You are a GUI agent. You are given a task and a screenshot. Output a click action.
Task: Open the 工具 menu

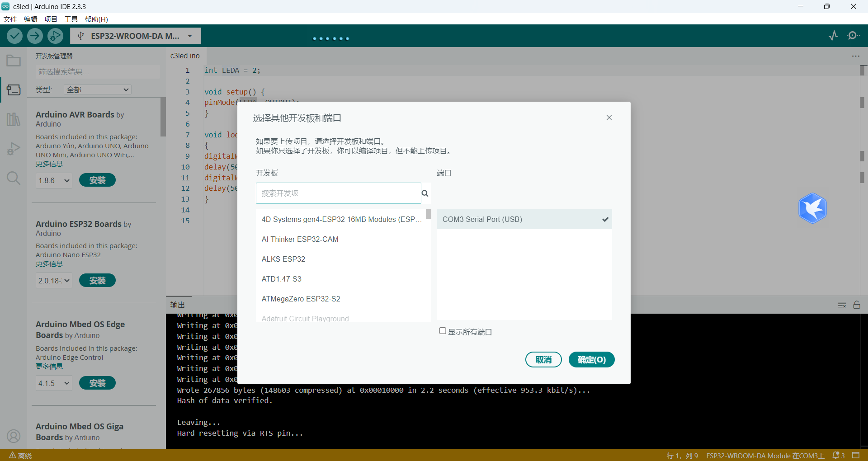(71, 19)
